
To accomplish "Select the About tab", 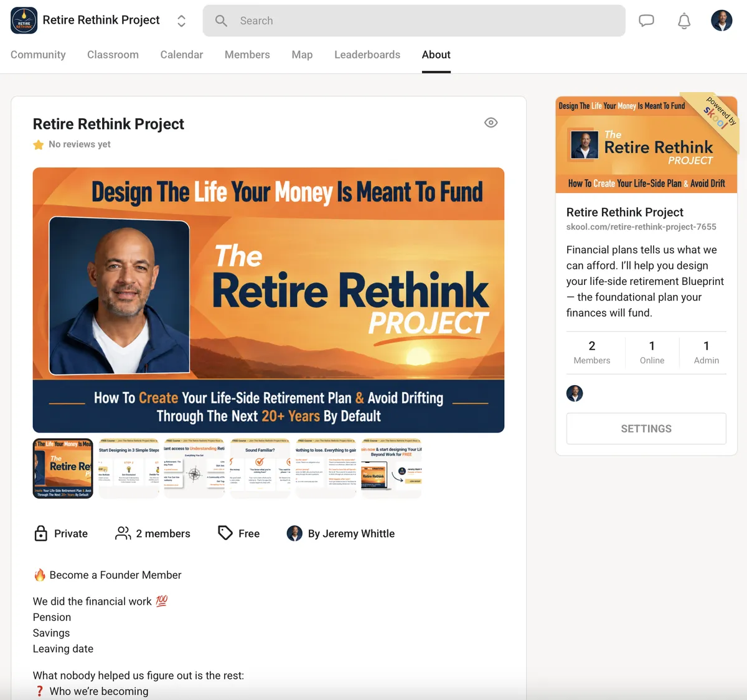I will 436,55.
